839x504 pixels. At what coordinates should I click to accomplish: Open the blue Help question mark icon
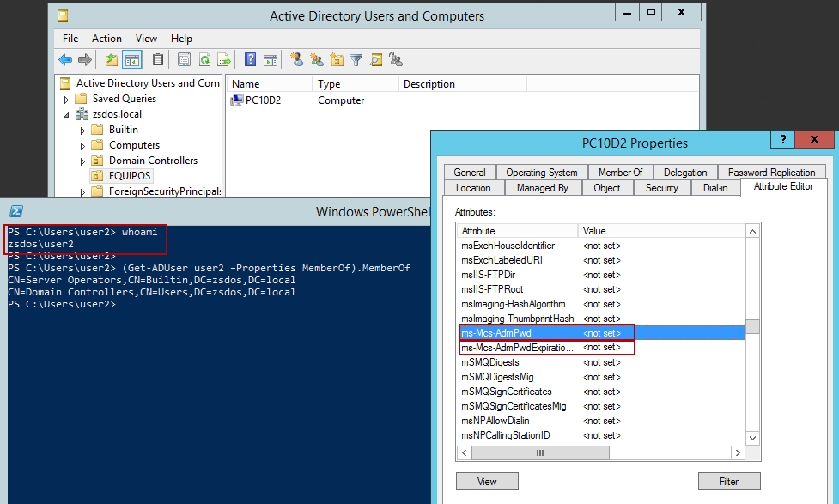[250, 59]
